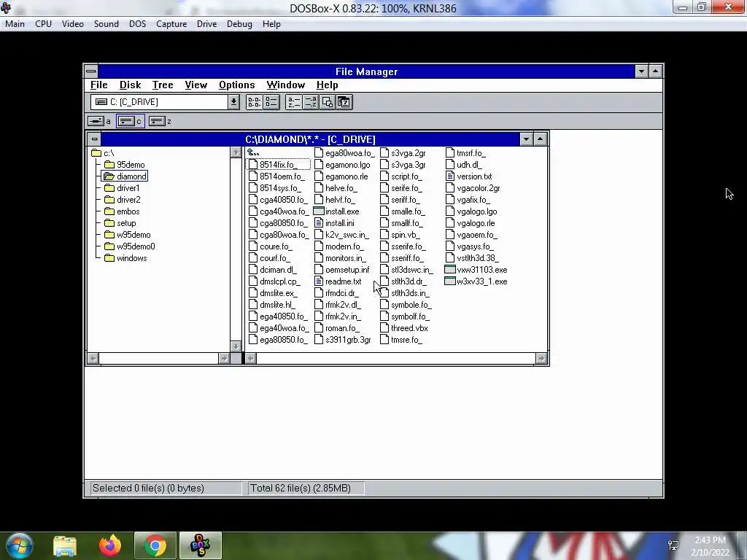This screenshot has width=747, height=560.
Task: Select the file vgalogo.rle
Action: (471, 223)
